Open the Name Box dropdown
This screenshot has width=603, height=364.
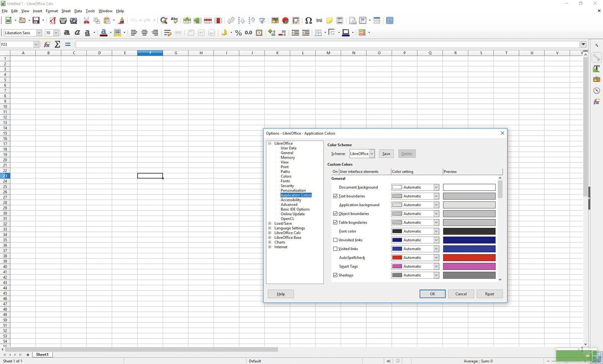click(x=36, y=44)
